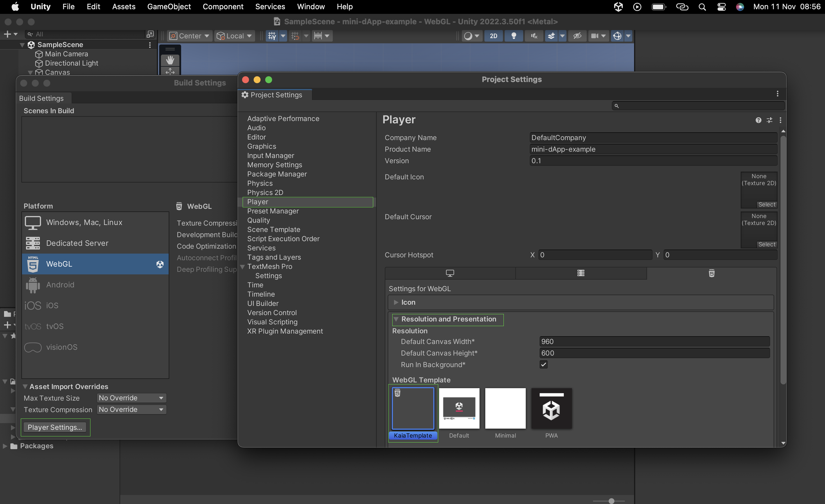The image size is (825, 504).
Task: Select the Hand tool in scene view
Action: [170, 60]
